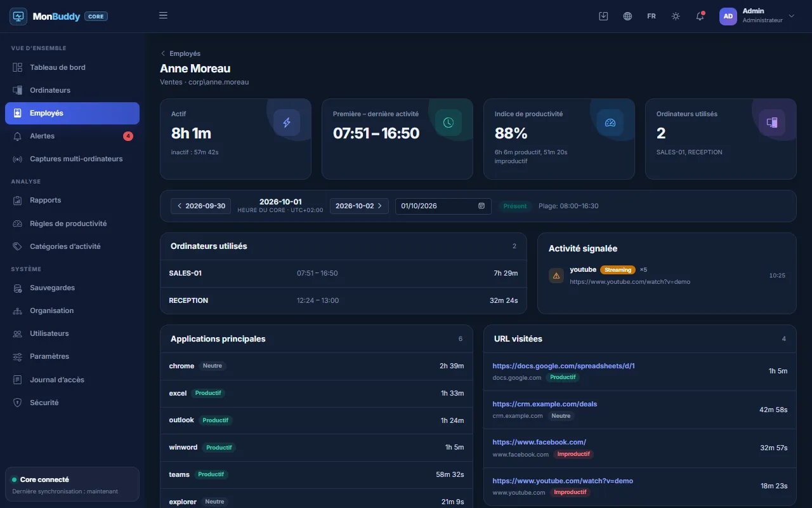Click the lightning icon on the Actif card
Viewport: 812px width, 508px height.
click(287, 123)
